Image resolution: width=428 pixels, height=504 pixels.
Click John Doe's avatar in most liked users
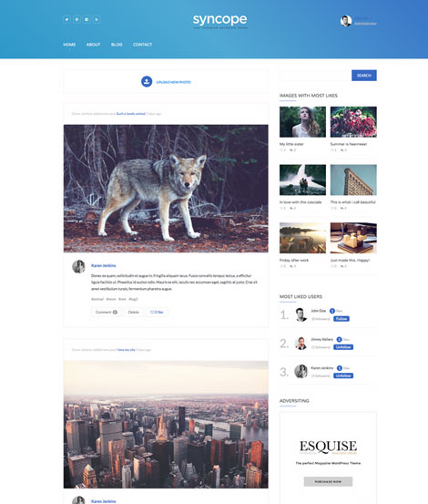[x=301, y=314]
